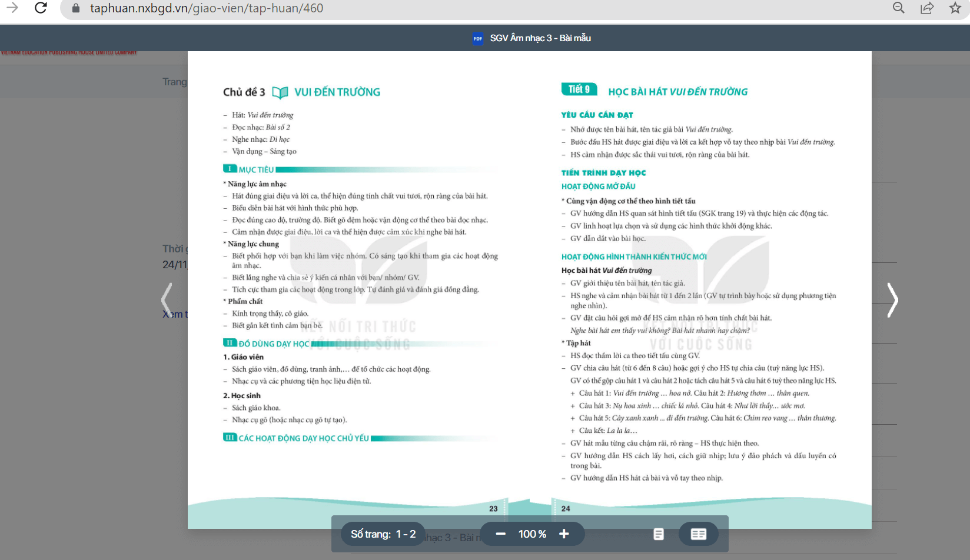
Task: Click the subheading 2. Học sinh
Action: tap(241, 396)
